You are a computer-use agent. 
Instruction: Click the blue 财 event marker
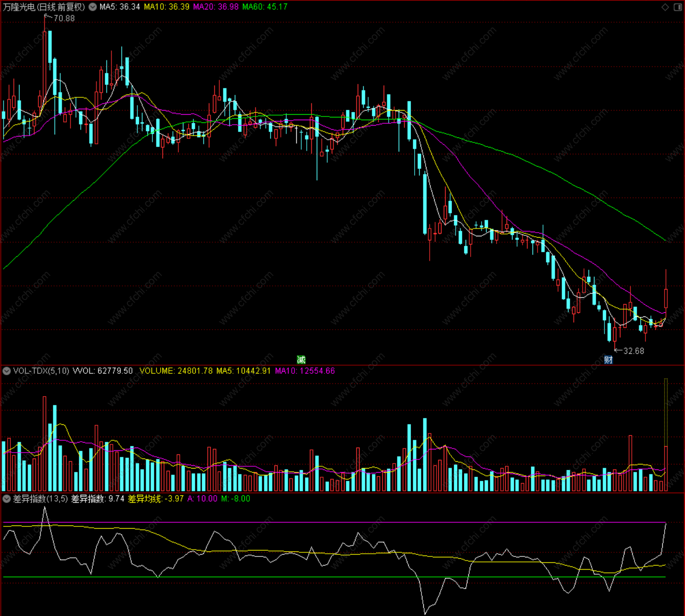[609, 360]
